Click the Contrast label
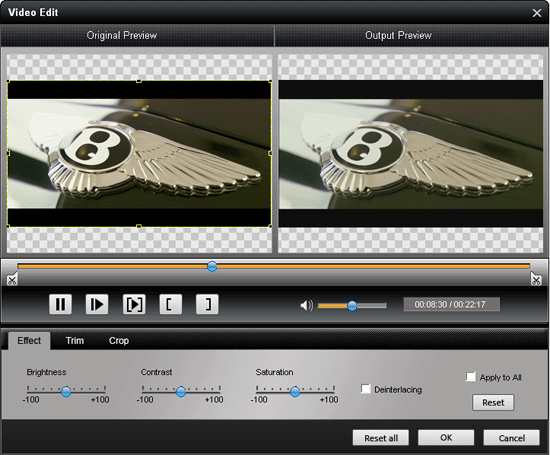The image size is (550, 455). [156, 372]
